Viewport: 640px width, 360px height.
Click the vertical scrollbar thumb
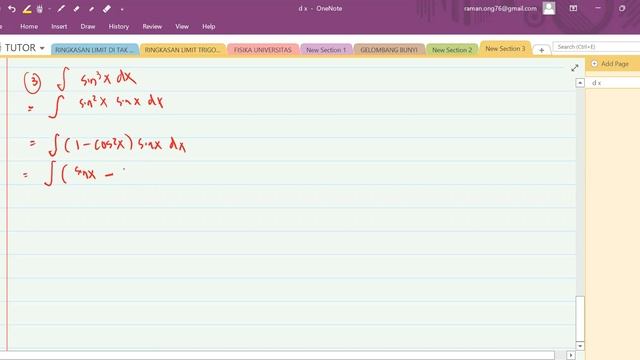tap(580, 318)
